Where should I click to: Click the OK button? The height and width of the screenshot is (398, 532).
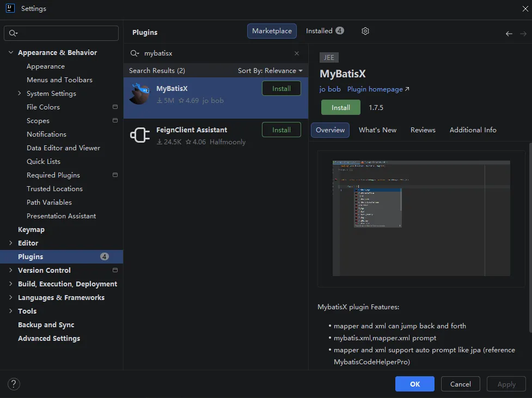[414, 384]
